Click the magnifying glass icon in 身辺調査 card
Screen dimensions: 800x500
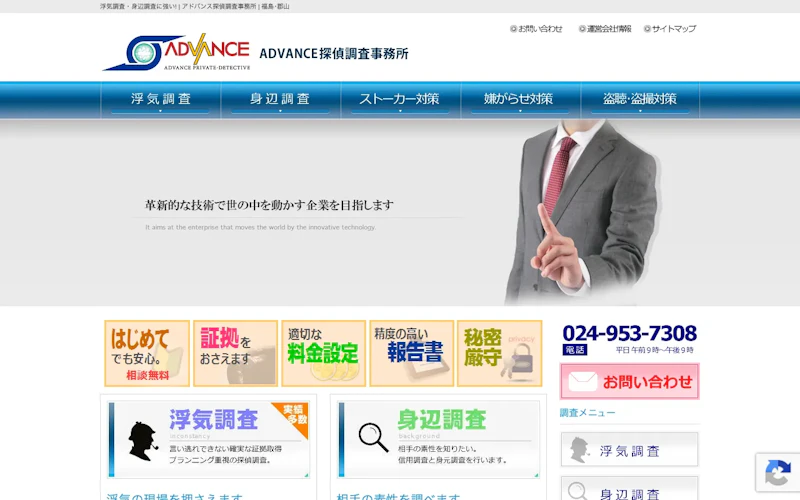pyautogui.click(x=373, y=437)
